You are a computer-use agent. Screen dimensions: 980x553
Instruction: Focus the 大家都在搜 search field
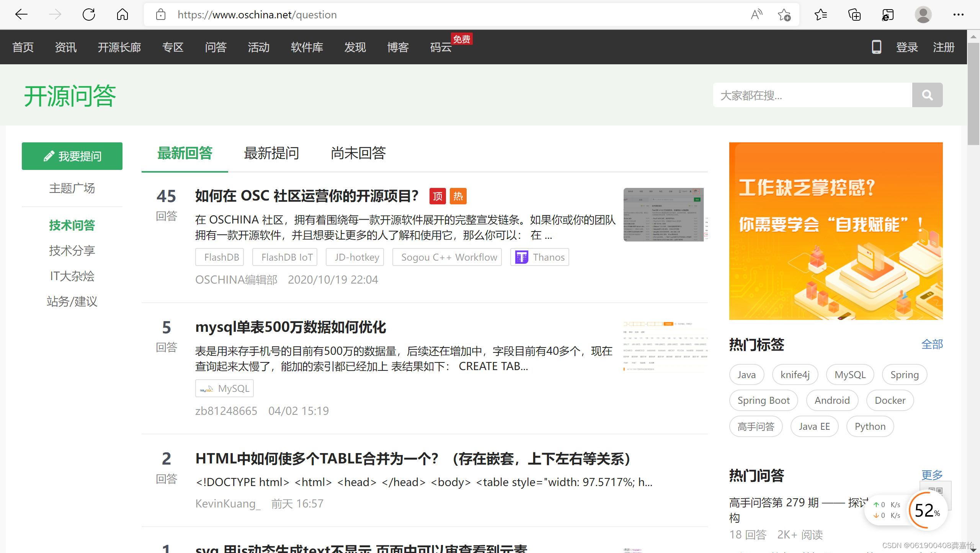pyautogui.click(x=812, y=95)
